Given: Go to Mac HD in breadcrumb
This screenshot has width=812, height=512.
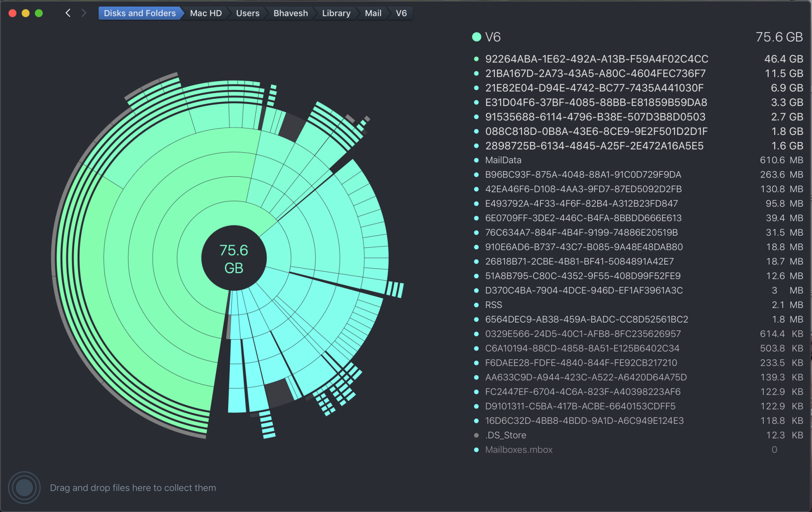Looking at the screenshot, I should coord(206,13).
